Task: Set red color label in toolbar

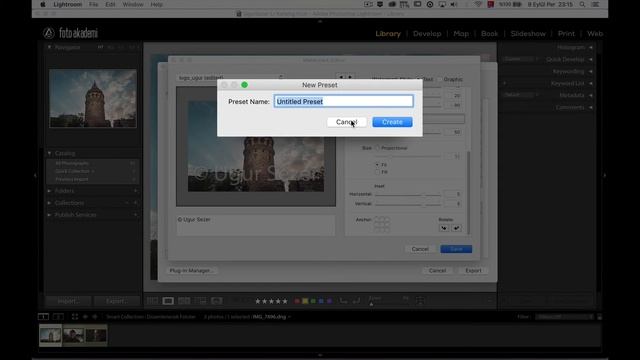Action: 297,301
